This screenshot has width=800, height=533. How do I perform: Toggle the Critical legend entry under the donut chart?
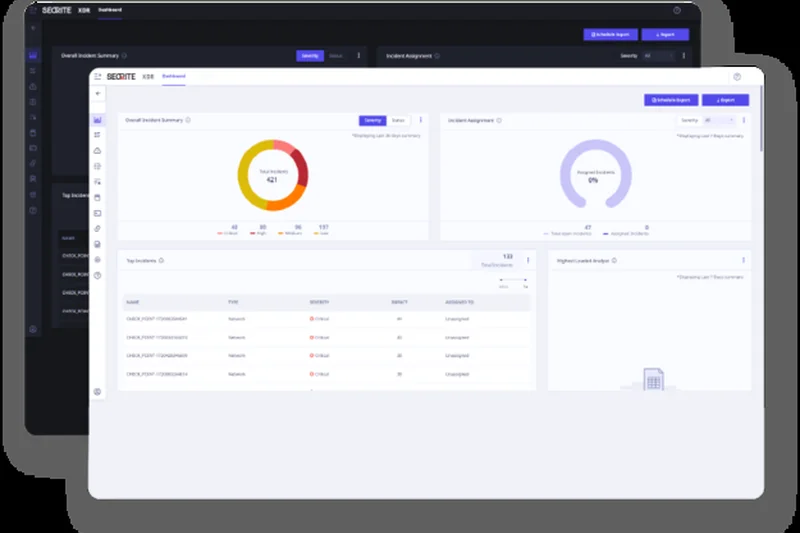[x=228, y=233]
